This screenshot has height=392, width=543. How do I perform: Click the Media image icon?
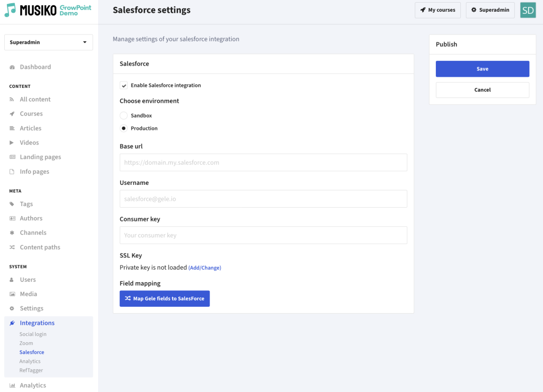[13, 294]
